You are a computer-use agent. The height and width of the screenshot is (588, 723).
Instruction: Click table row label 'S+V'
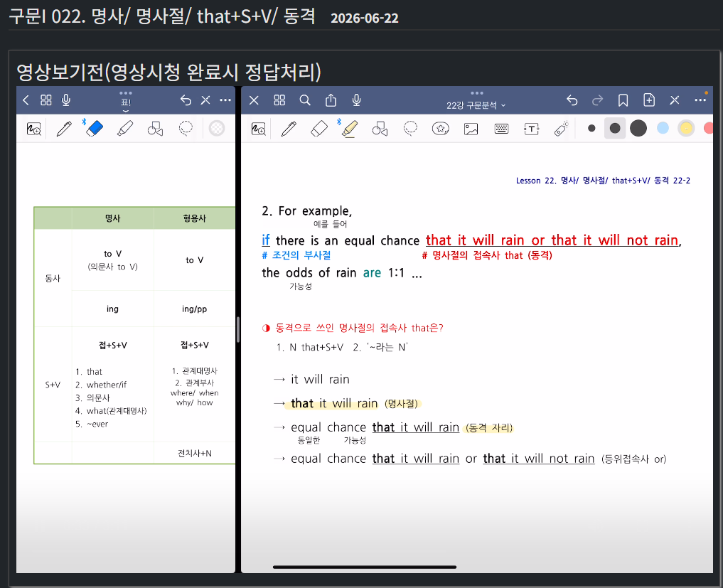(x=53, y=385)
